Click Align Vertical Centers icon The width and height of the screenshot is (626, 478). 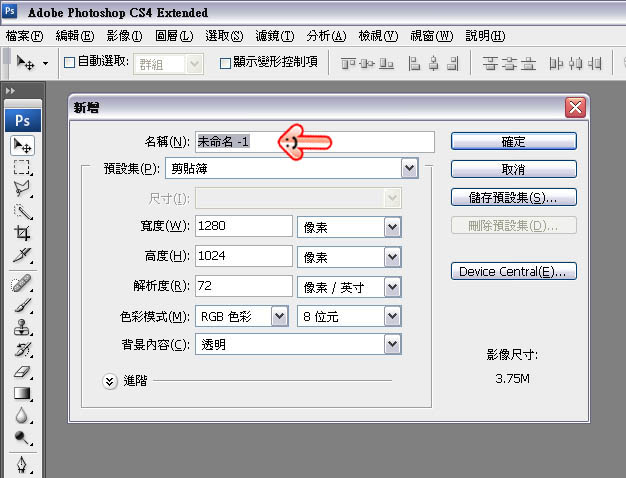click(367, 63)
